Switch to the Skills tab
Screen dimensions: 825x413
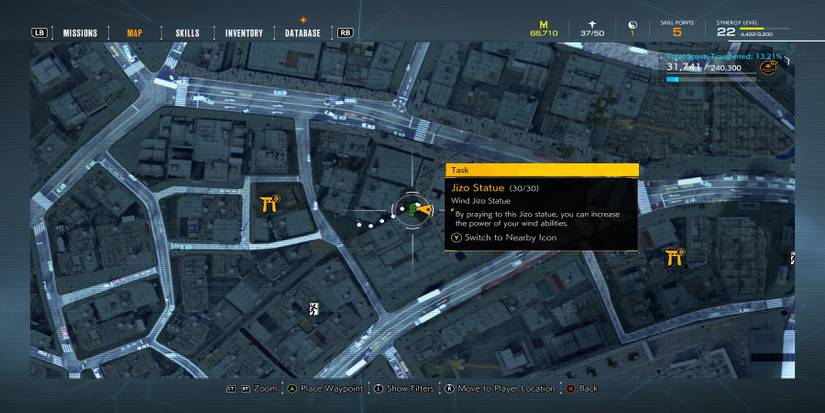pyautogui.click(x=187, y=33)
